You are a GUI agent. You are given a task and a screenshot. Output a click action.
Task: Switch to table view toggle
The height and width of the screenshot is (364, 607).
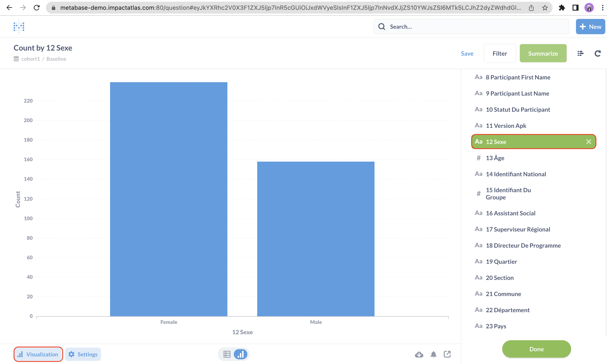(x=227, y=354)
